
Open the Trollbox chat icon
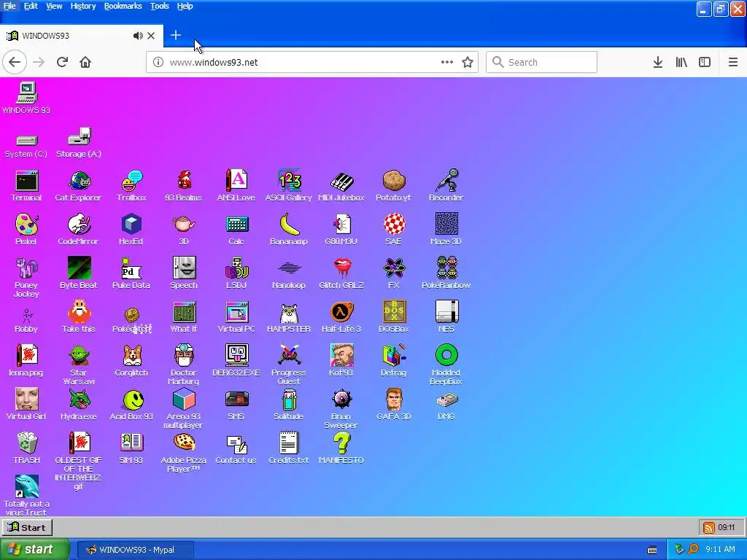tap(131, 186)
